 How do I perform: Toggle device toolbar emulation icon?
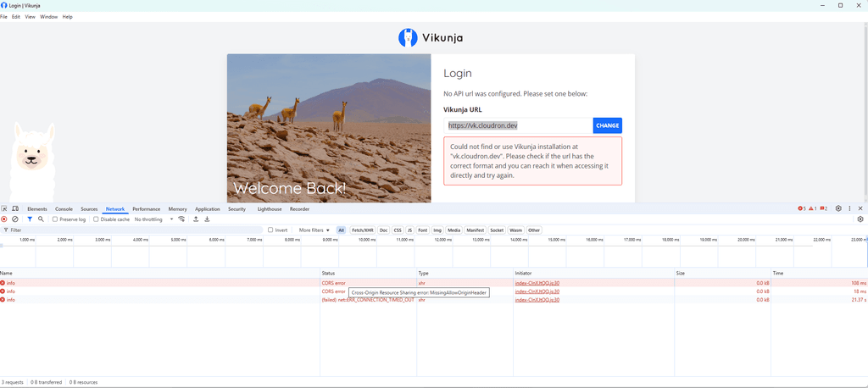[15, 208]
